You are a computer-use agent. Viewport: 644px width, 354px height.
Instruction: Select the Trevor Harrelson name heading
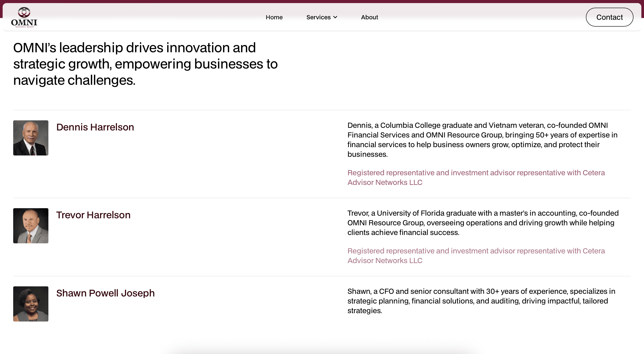point(93,215)
